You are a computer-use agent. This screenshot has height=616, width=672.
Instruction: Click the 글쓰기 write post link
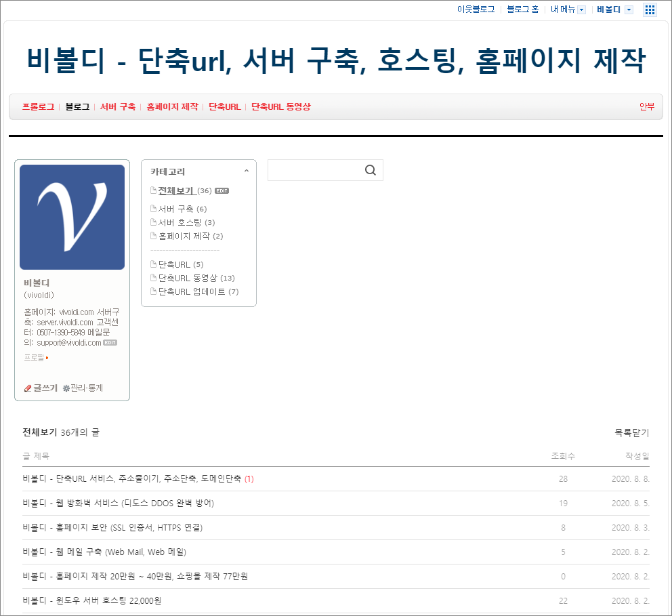tap(45, 388)
